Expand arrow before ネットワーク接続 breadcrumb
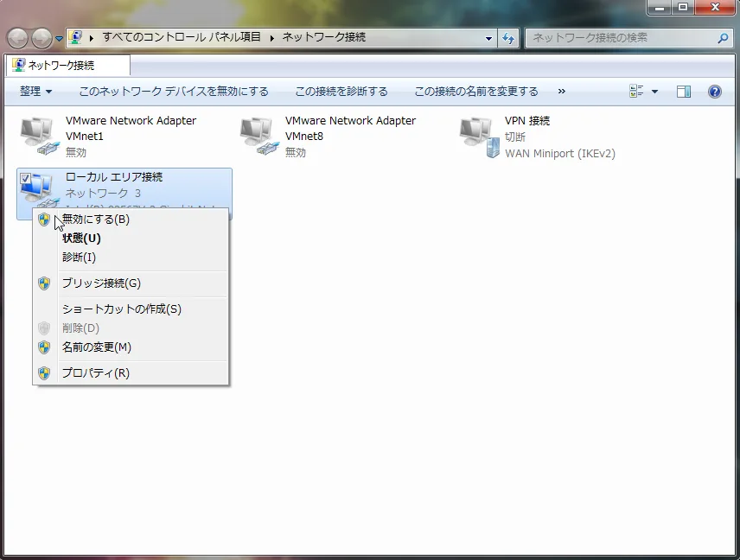 tap(271, 38)
